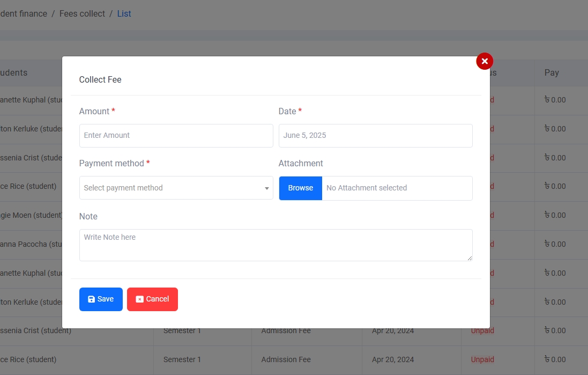Navigate to Fees collect via breadcrumb
Viewport: 588px width, 375px height.
tap(82, 13)
